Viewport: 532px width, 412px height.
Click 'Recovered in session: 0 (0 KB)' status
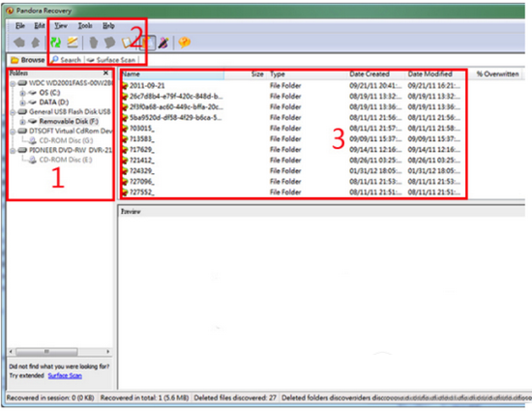tap(50, 397)
